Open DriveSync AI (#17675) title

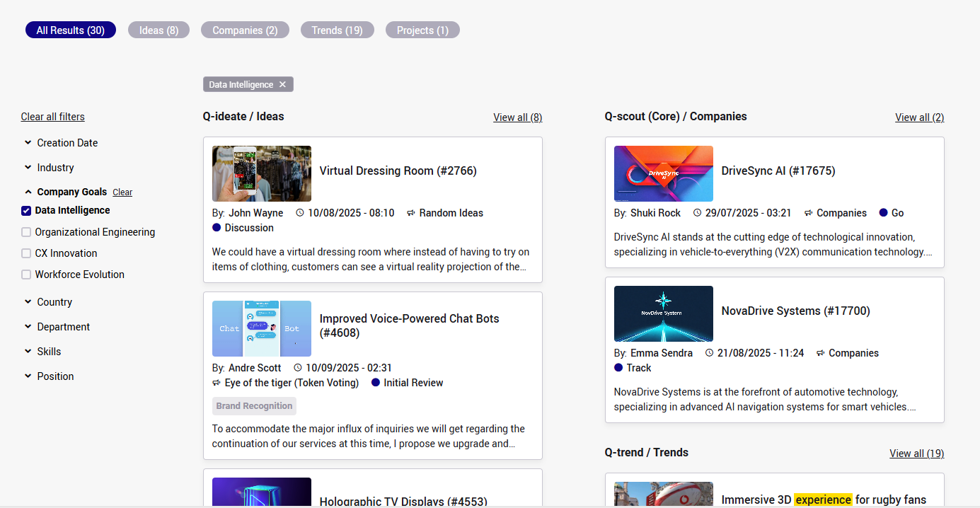pos(778,171)
